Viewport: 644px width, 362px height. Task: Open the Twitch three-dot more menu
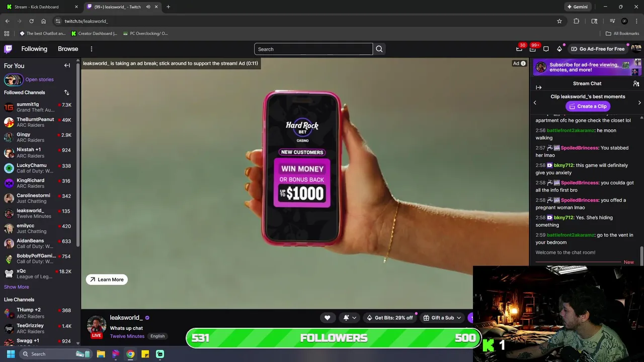(92, 49)
